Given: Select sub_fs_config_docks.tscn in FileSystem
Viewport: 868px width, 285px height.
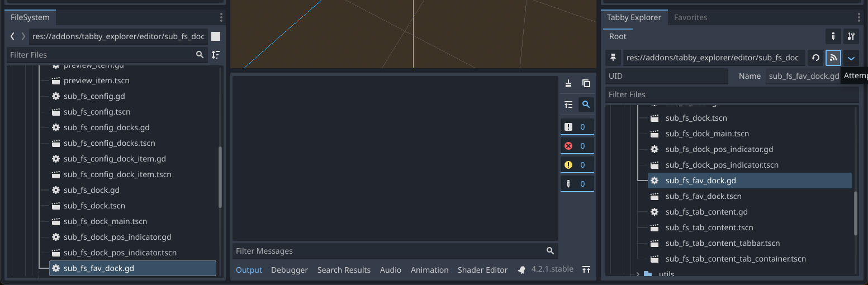Looking at the screenshot, I should (x=110, y=143).
